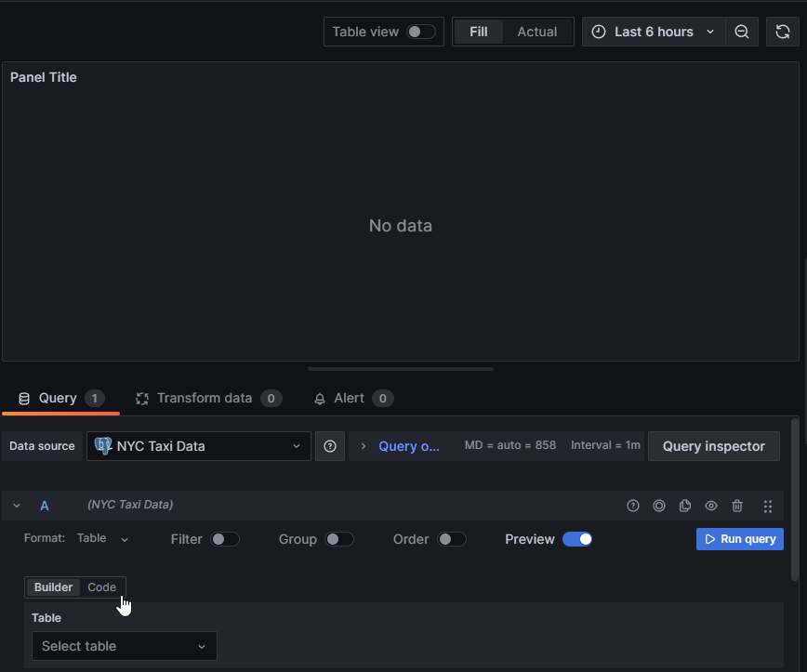
Task: Click the refresh dashboard icon
Action: pos(783,32)
